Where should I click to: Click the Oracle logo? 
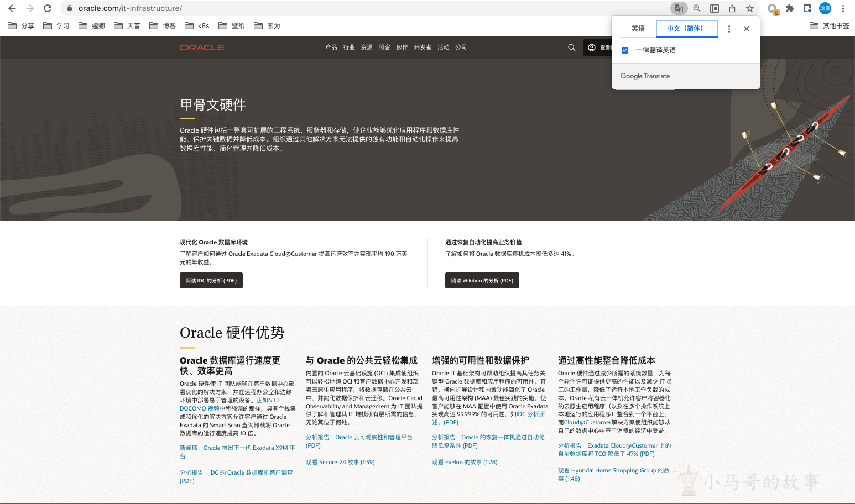[202, 48]
